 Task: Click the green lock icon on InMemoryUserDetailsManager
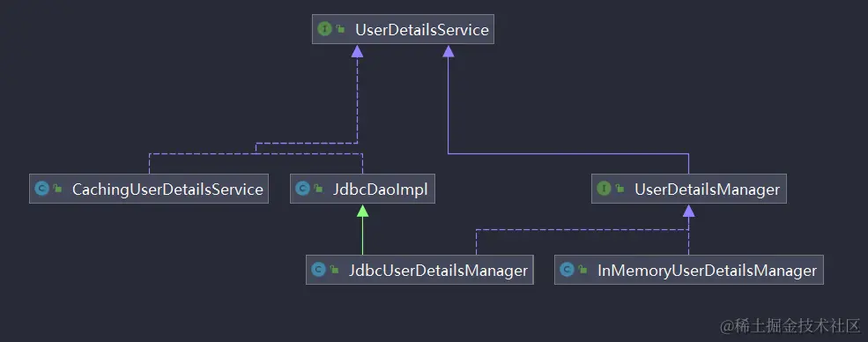582,270
